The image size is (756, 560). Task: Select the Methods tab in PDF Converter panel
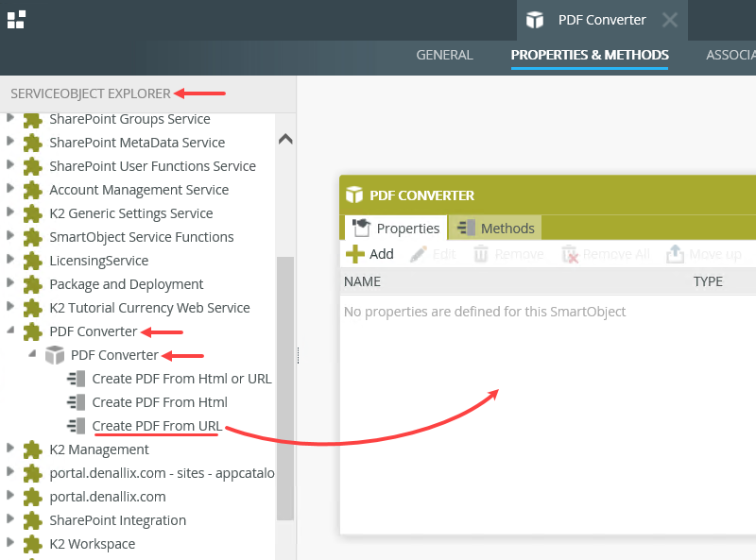click(x=495, y=228)
